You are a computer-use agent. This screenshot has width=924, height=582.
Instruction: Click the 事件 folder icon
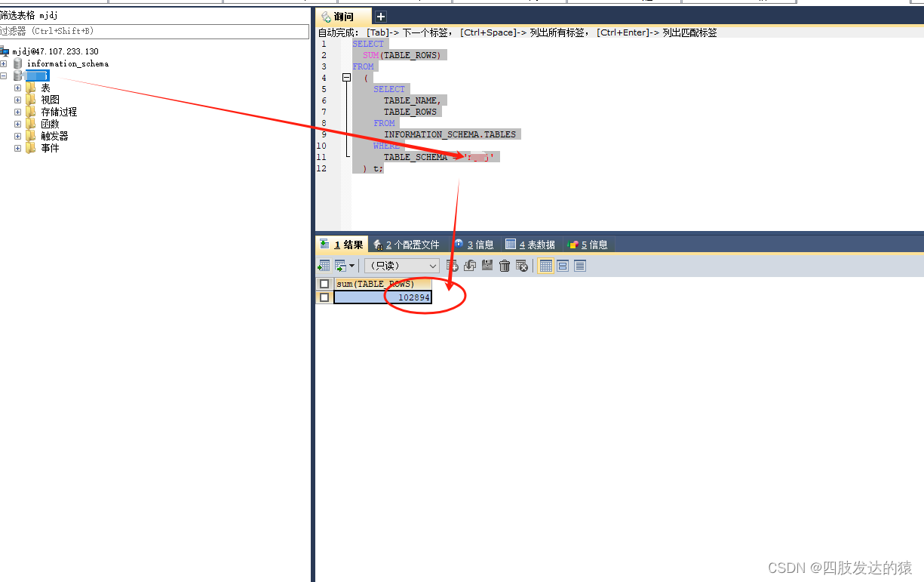click(x=31, y=148)
